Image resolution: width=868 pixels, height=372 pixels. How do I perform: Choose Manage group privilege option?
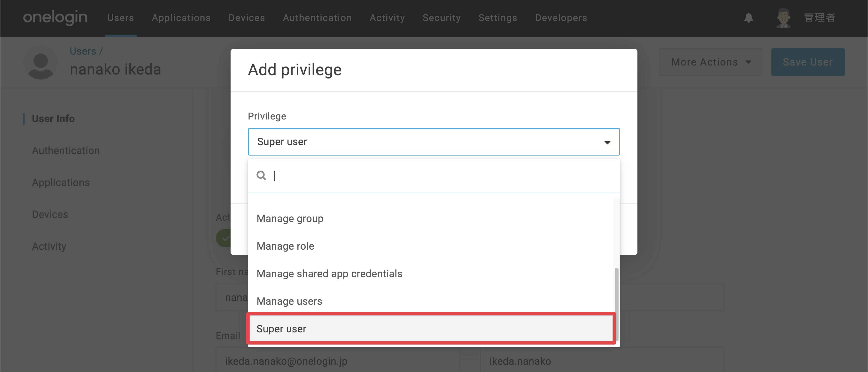430,218
